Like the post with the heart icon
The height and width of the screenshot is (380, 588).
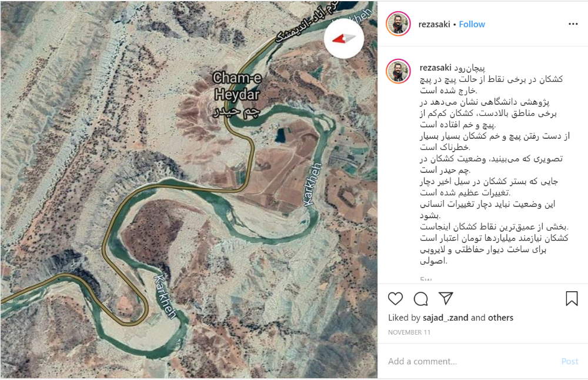coord(395,299)
